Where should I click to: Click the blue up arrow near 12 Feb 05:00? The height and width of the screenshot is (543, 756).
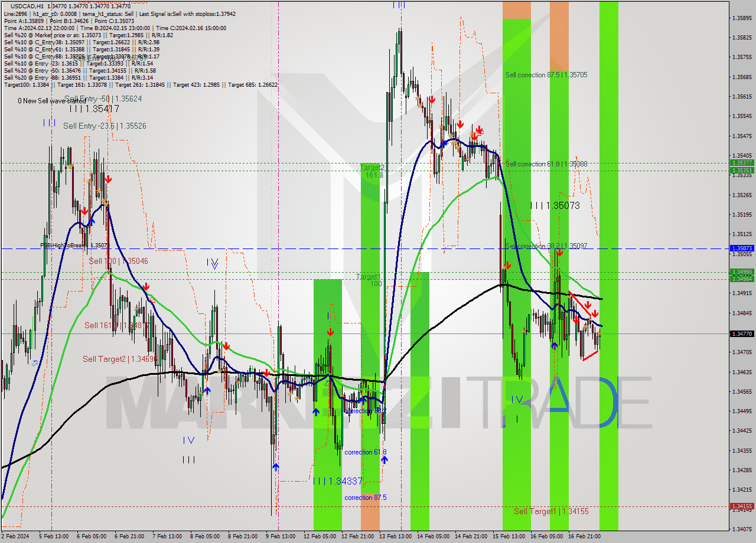pyautogui.click(x=315, y=411)
